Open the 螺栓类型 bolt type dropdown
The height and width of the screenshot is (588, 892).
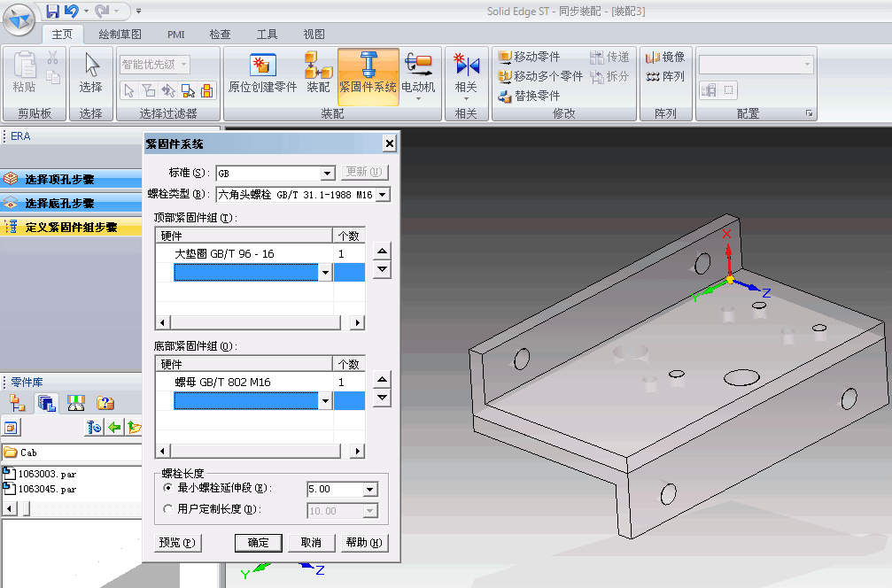(383, 195)
